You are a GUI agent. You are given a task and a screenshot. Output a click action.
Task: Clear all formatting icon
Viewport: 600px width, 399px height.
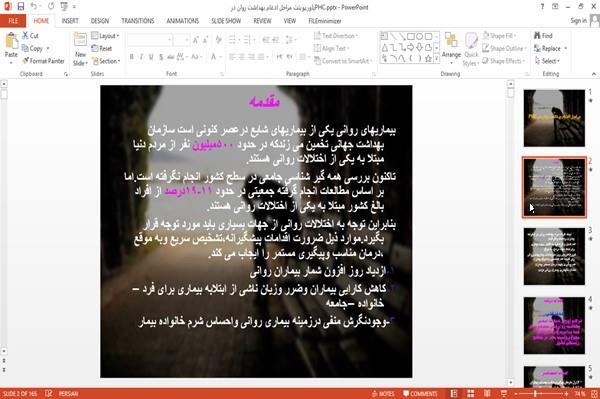(219, 40)
